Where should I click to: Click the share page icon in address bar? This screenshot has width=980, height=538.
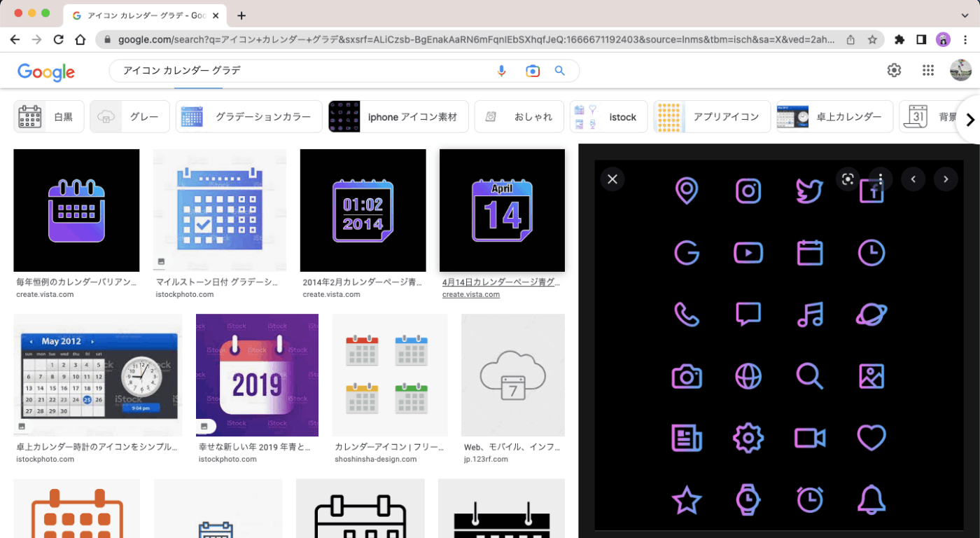[850, 40]
